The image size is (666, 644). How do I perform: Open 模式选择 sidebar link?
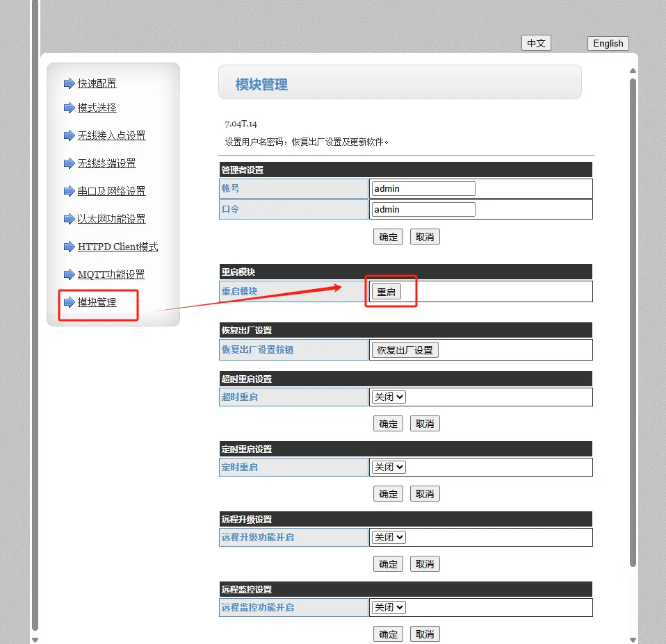click(97, 108)
